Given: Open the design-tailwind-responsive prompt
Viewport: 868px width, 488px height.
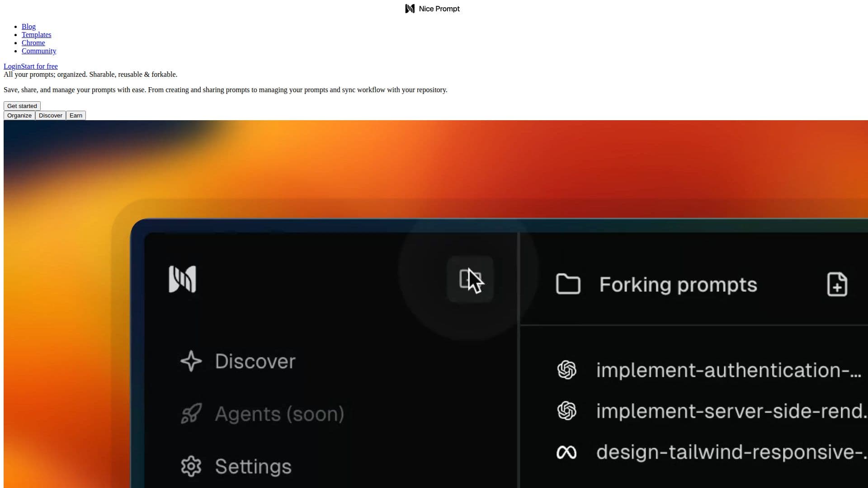Looking at the screenshot, I should 731,452.
